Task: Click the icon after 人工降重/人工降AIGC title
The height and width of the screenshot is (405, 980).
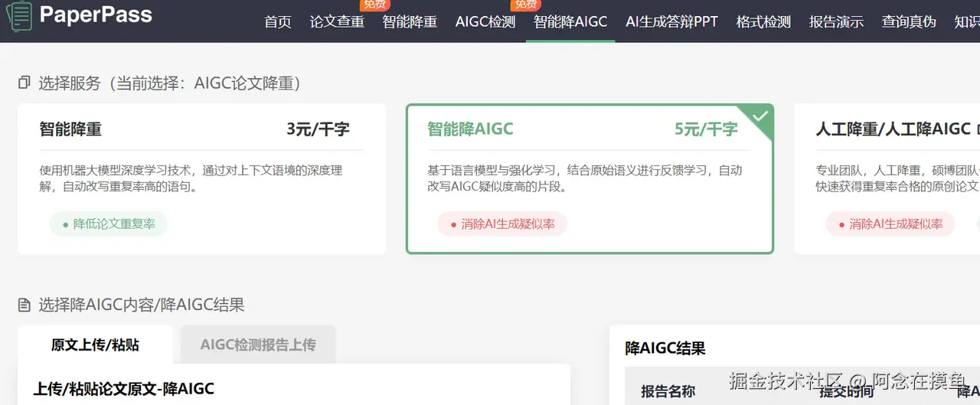Action: [978, 129]
